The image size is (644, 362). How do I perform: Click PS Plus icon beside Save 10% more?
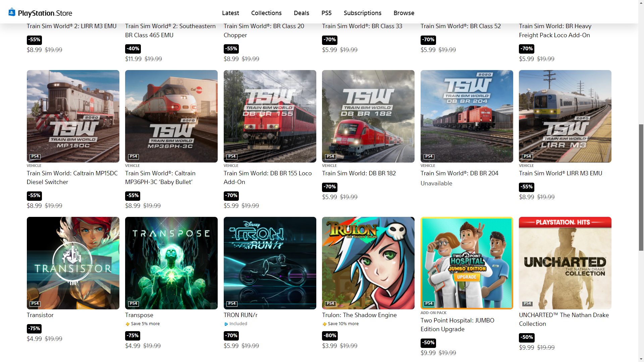pos(324,324)
